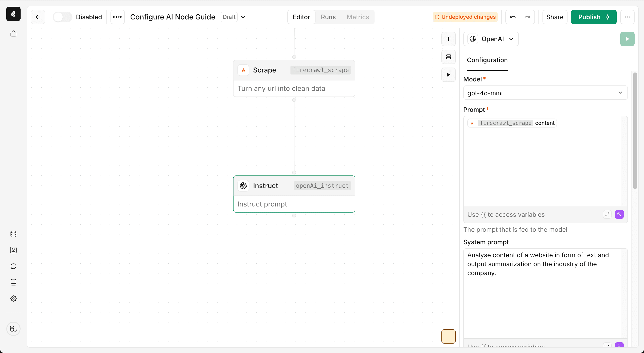Click the openAi_instruct node ID label

(322, 186)
